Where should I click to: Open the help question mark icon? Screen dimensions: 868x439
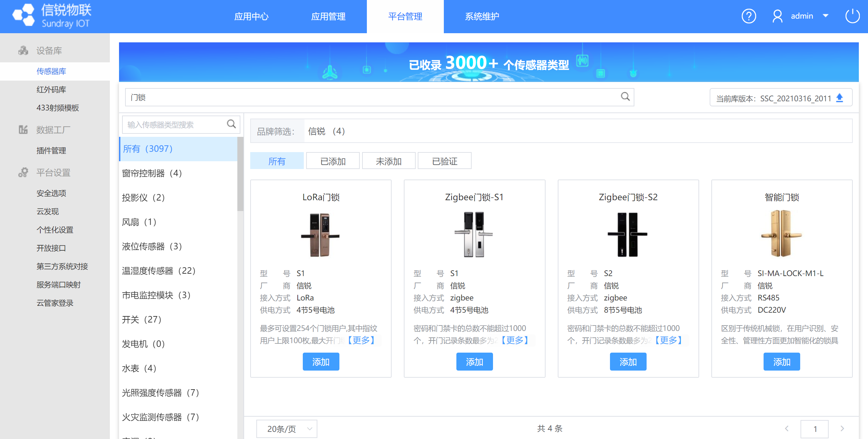pyautogui.click(x=749, y=16)
